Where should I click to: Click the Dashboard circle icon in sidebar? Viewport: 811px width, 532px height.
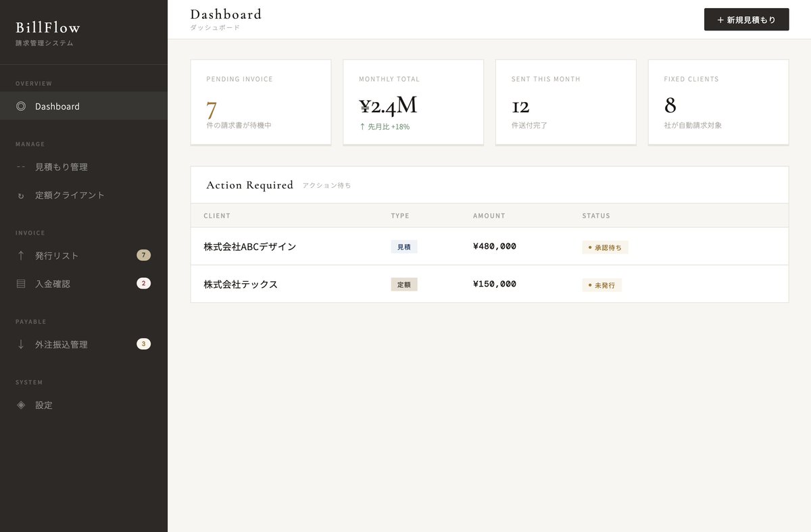[x=21, y=106]
